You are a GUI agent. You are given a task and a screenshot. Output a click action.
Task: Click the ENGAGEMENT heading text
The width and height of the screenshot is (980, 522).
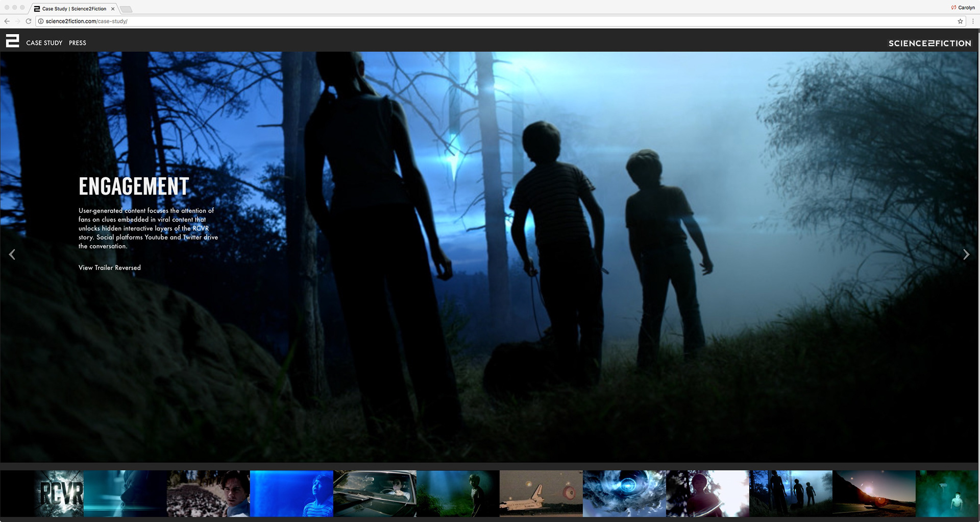tap(134, 186)
